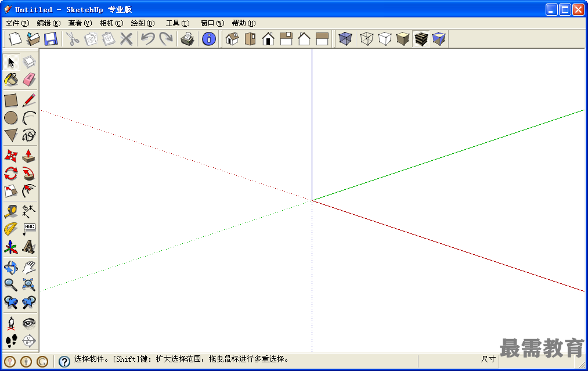Click the Zoom Extents tool
588x371 pixels.
(x=29, y=284)
